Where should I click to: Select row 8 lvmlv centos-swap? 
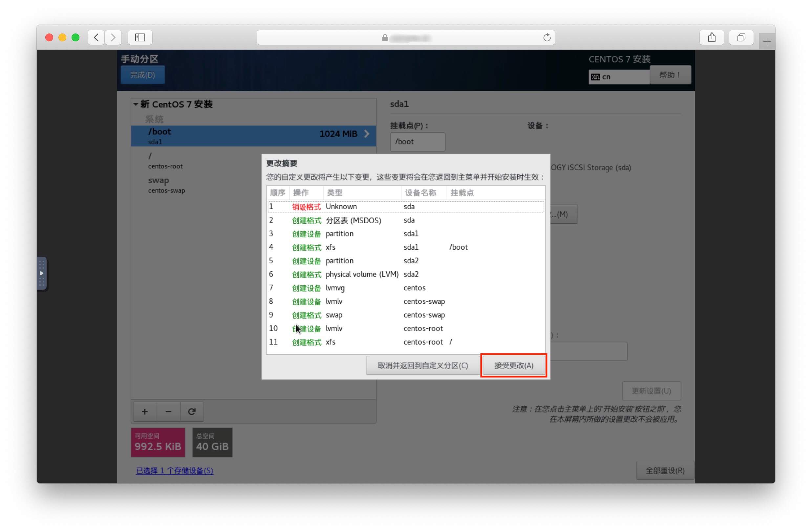[x=406, y=301]
